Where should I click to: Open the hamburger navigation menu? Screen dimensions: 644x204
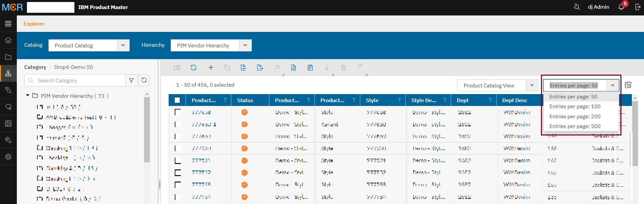coord(8,24)
